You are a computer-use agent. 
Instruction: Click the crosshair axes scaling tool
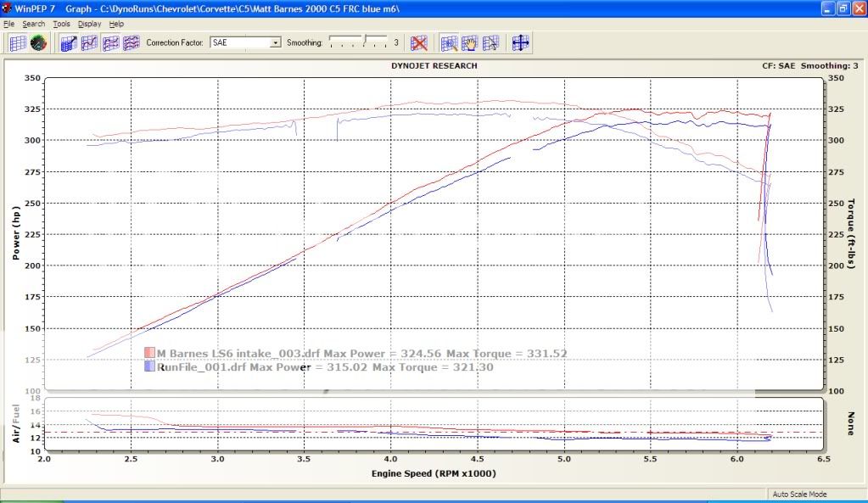click(520, 42)
